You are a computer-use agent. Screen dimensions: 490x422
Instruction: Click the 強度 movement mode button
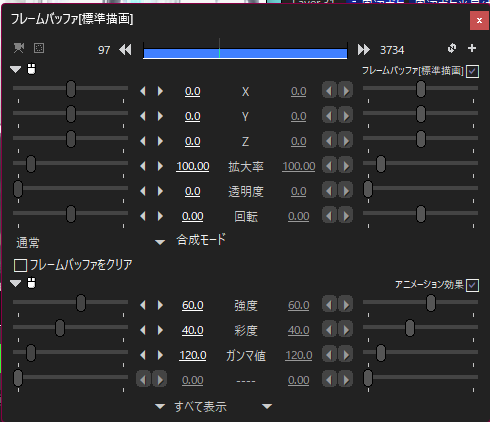[x=246, y=305]
